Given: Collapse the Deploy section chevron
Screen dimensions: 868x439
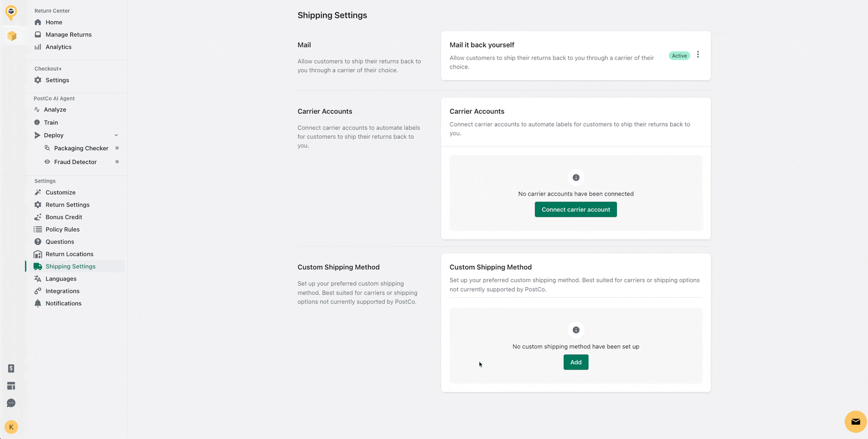Looking at the screenshot, I should pos(116,135).
